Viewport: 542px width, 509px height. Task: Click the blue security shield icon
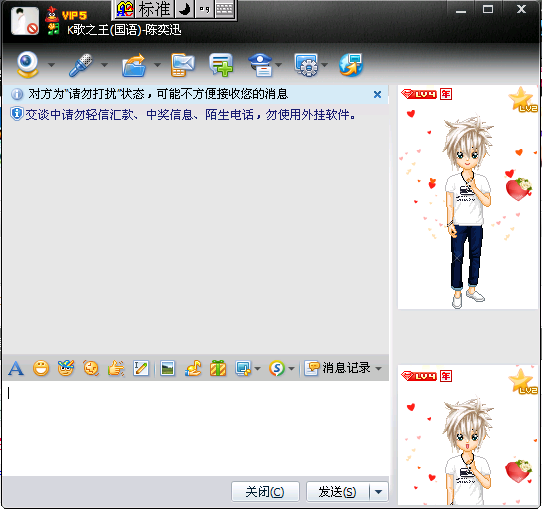(16, 114)
